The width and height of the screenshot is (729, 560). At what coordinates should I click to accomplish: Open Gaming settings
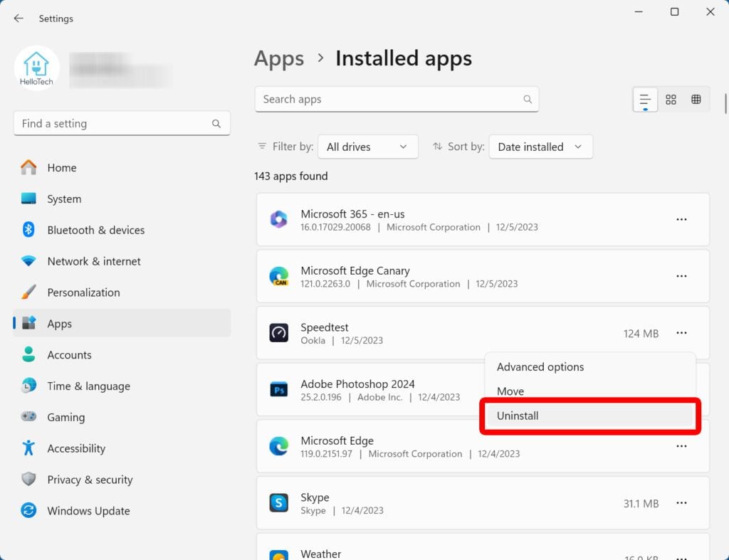[x=67, y=417]
